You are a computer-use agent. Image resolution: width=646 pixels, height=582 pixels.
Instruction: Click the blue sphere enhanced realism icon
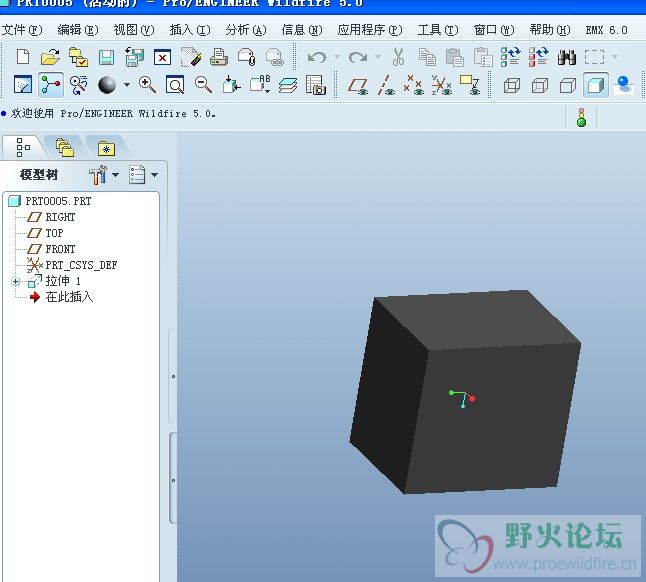(x=624, y=85)
